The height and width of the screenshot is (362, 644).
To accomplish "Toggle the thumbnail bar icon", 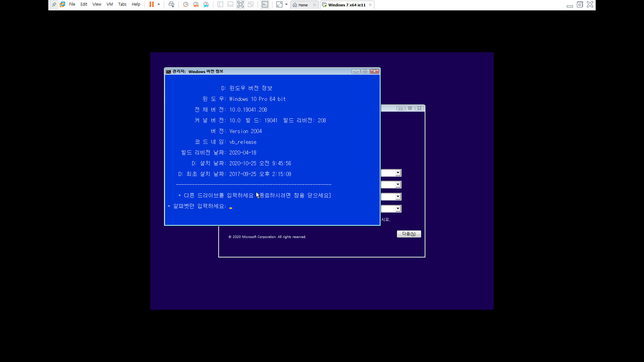I will pos(230,5).
